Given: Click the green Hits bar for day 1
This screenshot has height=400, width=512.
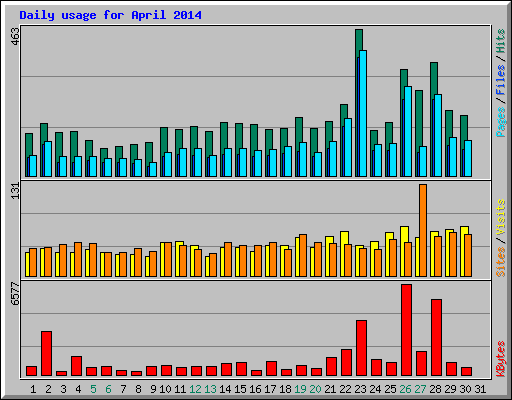Looking at the screenshot, I should point(29,145).
